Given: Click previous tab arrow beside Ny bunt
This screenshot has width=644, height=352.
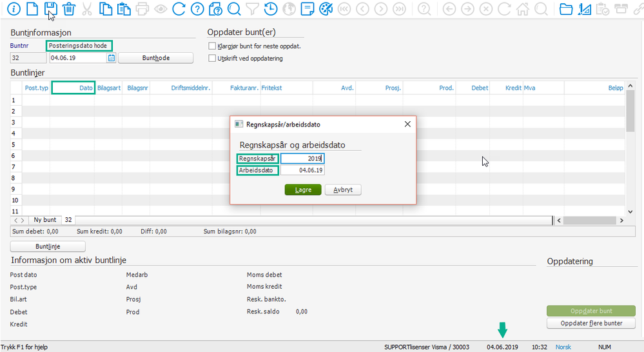Looking at the screenshot, I should [16, 220].
